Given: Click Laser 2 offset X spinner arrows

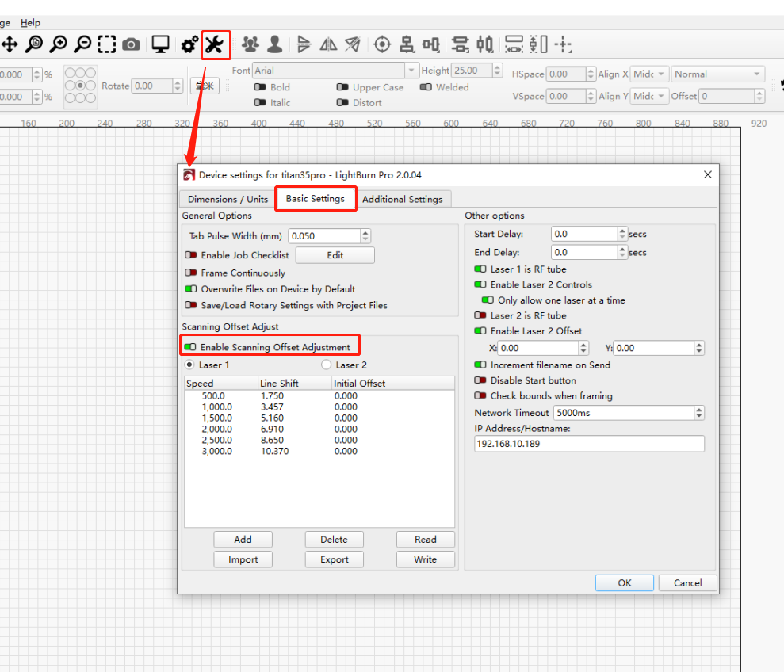Looking at the screenshot, I should pyautogui.click(x=583, y=348).
